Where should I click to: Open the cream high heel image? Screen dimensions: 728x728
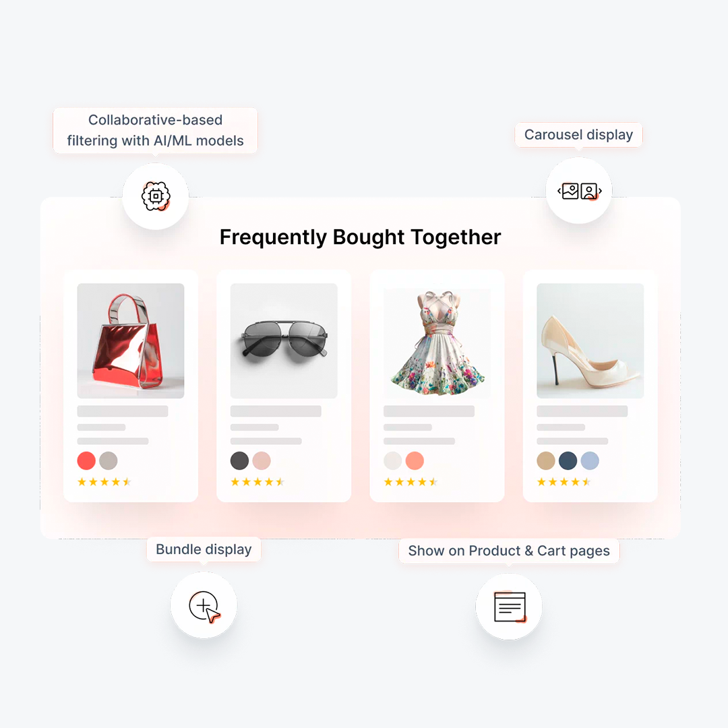[590, 341]
